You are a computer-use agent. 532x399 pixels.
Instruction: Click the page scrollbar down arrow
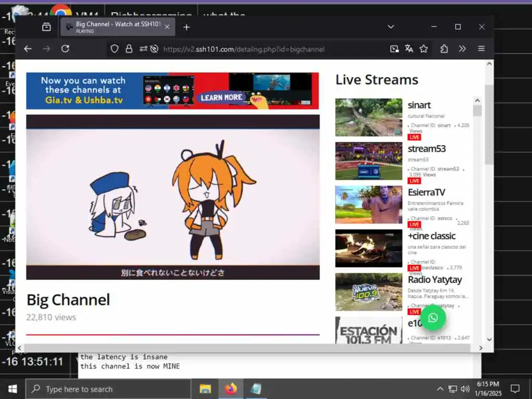coord(489,339)
